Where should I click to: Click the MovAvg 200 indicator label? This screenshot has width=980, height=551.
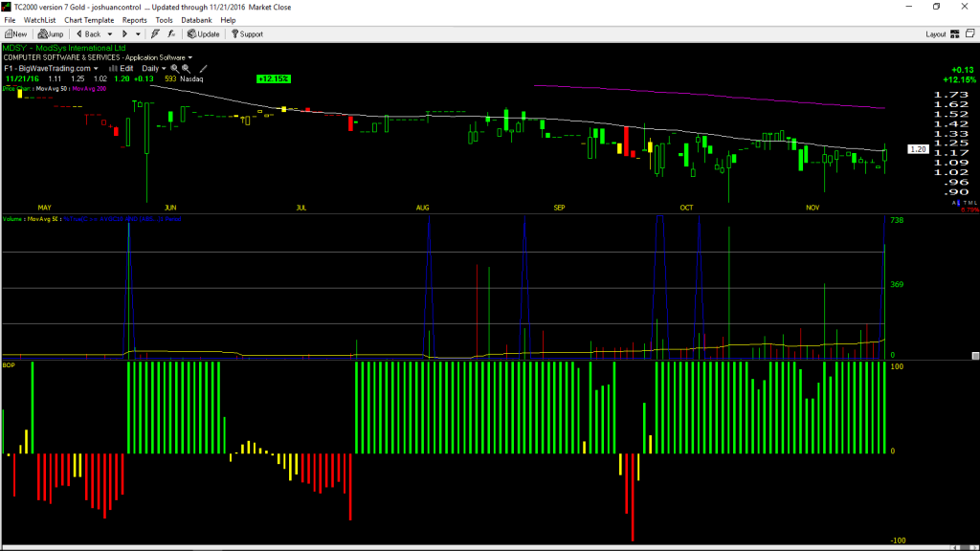pyautogui.click(x=89, y=89)
